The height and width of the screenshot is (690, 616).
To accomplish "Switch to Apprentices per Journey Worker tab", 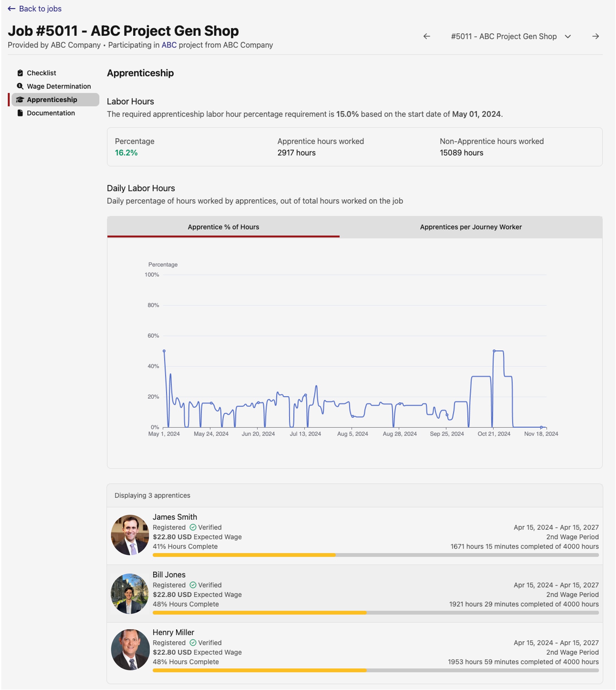I will click(x=471, y=227).
